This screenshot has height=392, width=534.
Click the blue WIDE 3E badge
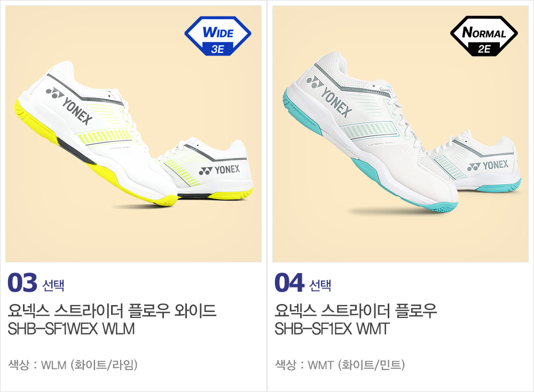[218, 36]
